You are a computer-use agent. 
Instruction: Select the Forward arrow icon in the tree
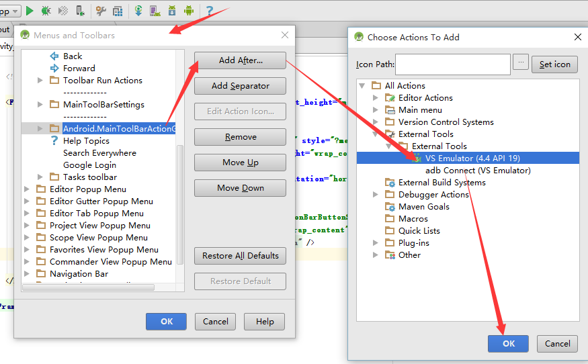pyautogui.click(x=54, y=69)
